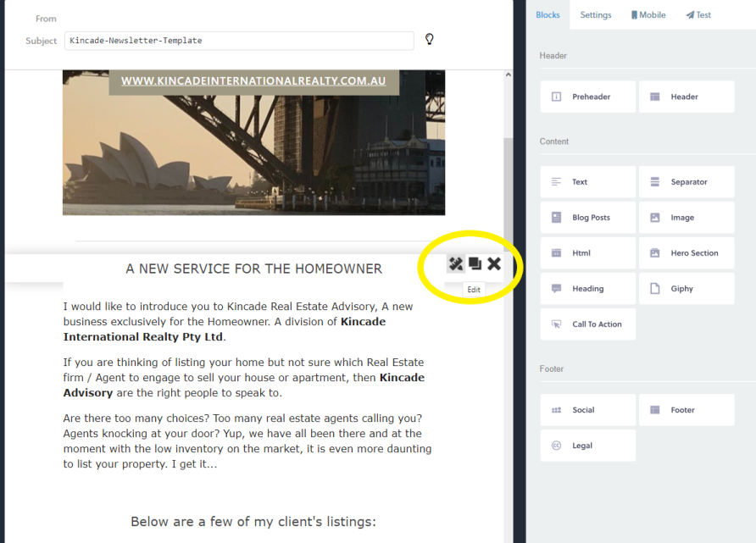Click the Html block code icon

tap(556, 253)
